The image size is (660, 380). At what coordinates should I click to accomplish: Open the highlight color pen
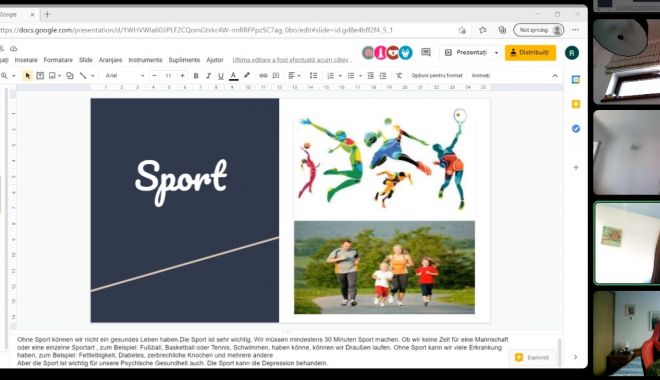[247, 76]
